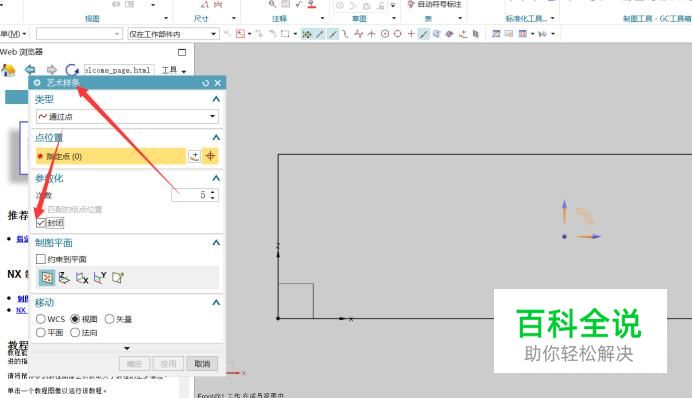692x398 pixels.
Task: Open the 工具 menu in Web browser
Action: click(x=174, y=70)
